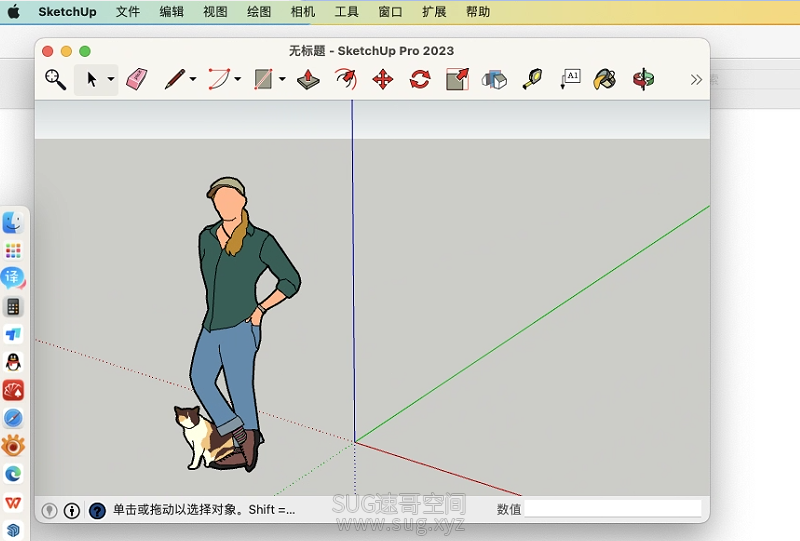Pick the pink Eraser tool
This screenshot has height=541, width=800.
[x=137, y=80]
